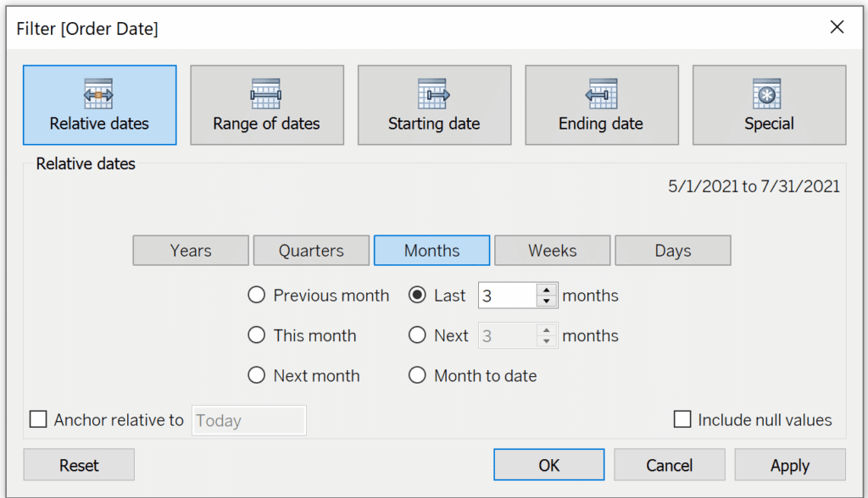Image resolution: width=868 pixels, height=498 pixels.
Task: Switch to the Years period tab
Action: coord(191,251)
